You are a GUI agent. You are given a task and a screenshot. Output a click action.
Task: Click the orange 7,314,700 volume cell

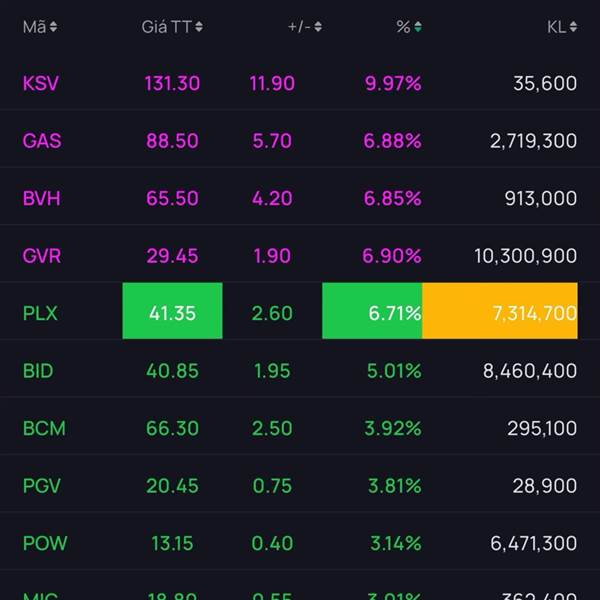[x=500, y=312]
